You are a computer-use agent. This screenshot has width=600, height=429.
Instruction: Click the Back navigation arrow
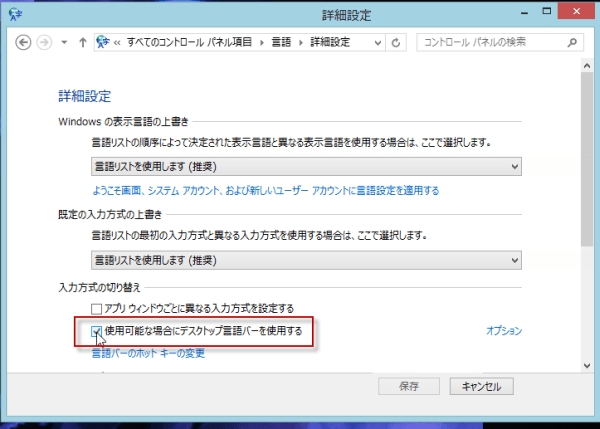click(23, 42)
